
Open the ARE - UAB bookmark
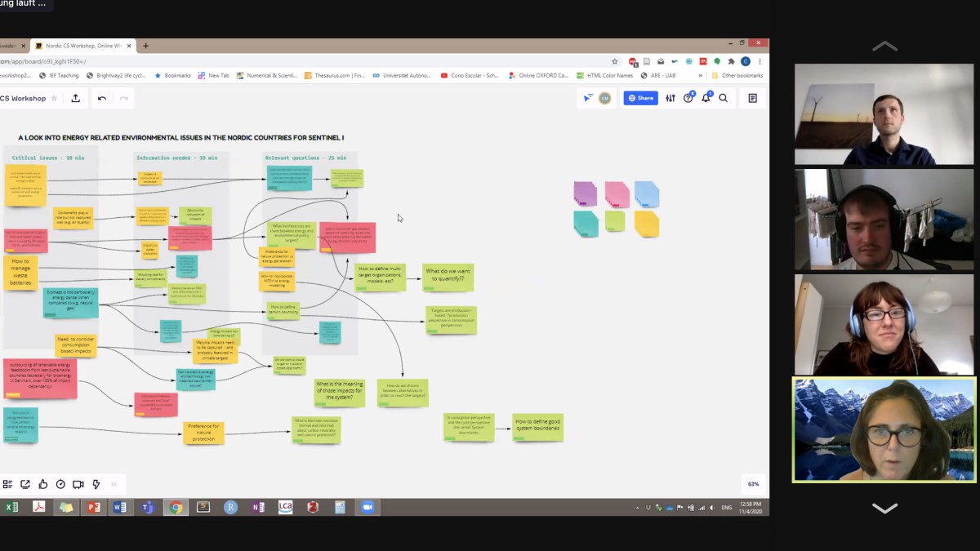tap(658, 75)
